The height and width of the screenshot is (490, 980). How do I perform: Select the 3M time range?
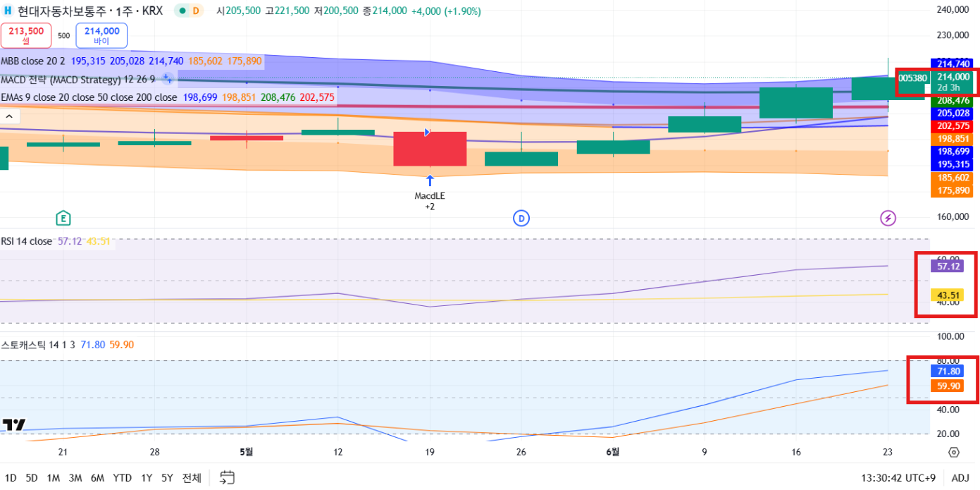(75, 478)
